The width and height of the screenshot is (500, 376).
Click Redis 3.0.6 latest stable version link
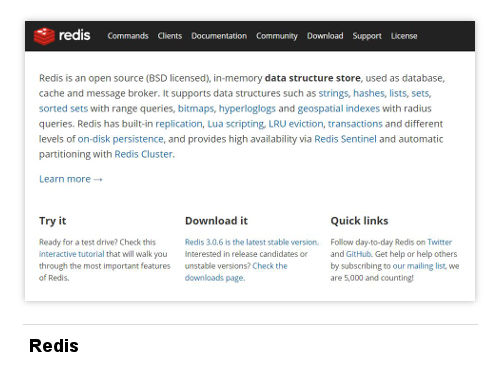[x=252, y=242]
